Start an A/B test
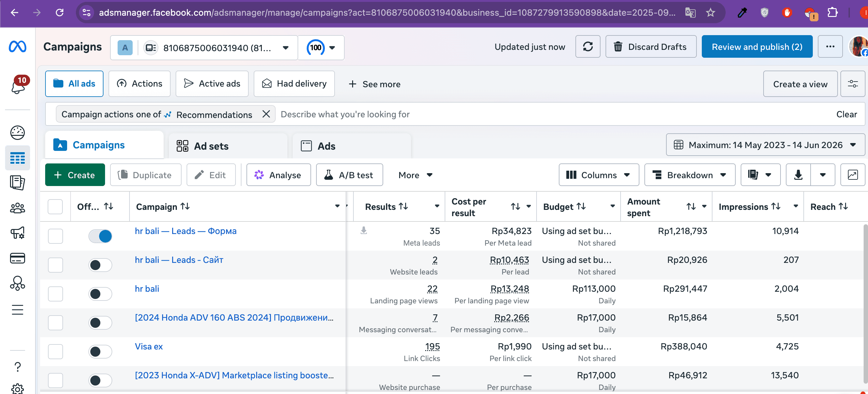Screen dimensions: 868x394 (x=349, y=175)
